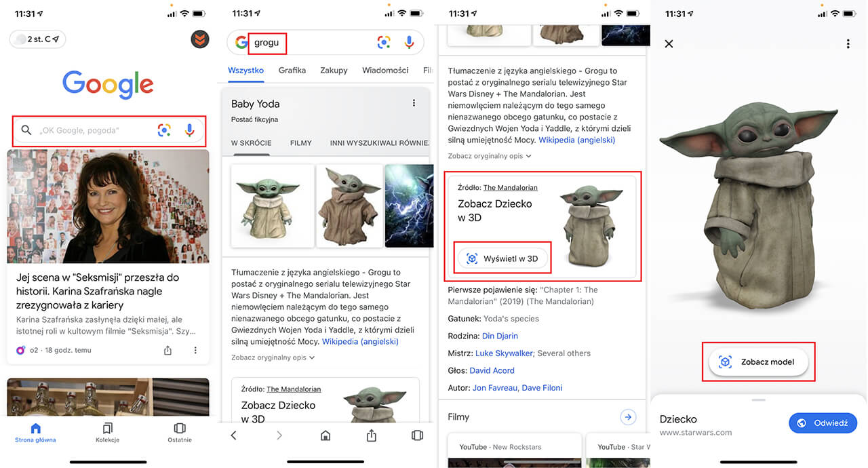Open Wikipedia (angielski) link in third screen

point(577,140)
